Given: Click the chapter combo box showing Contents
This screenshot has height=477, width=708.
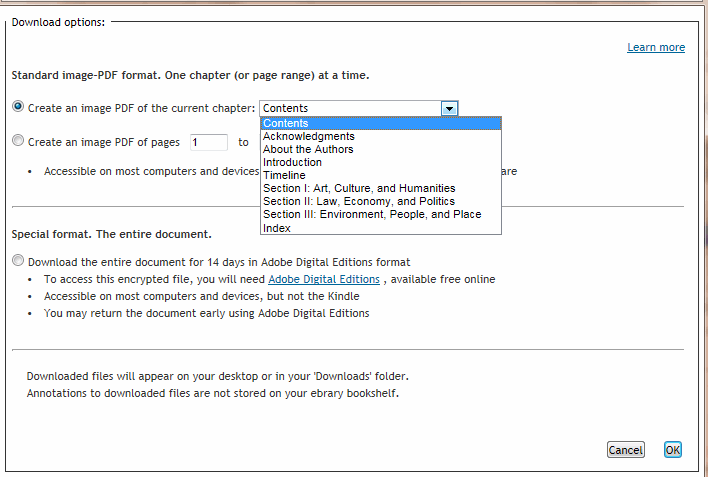Looking at the screenshot, I should (349, 108).
